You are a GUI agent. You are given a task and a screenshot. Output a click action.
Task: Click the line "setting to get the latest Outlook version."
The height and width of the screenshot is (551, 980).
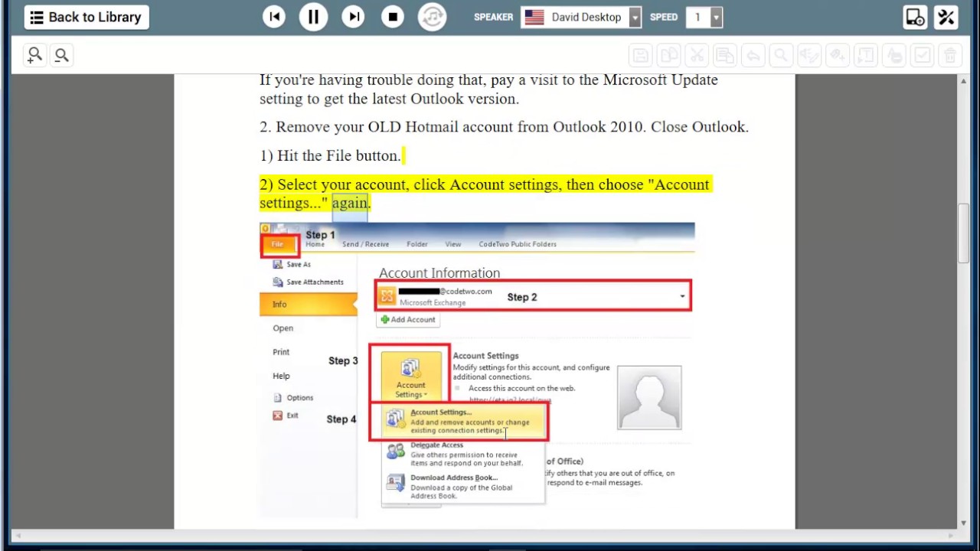[389, 99]
